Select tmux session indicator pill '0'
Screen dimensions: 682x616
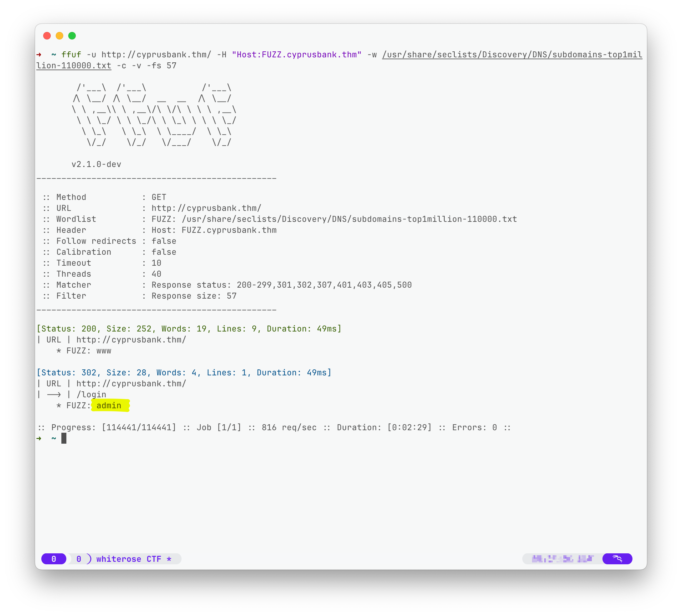(54, 559)
